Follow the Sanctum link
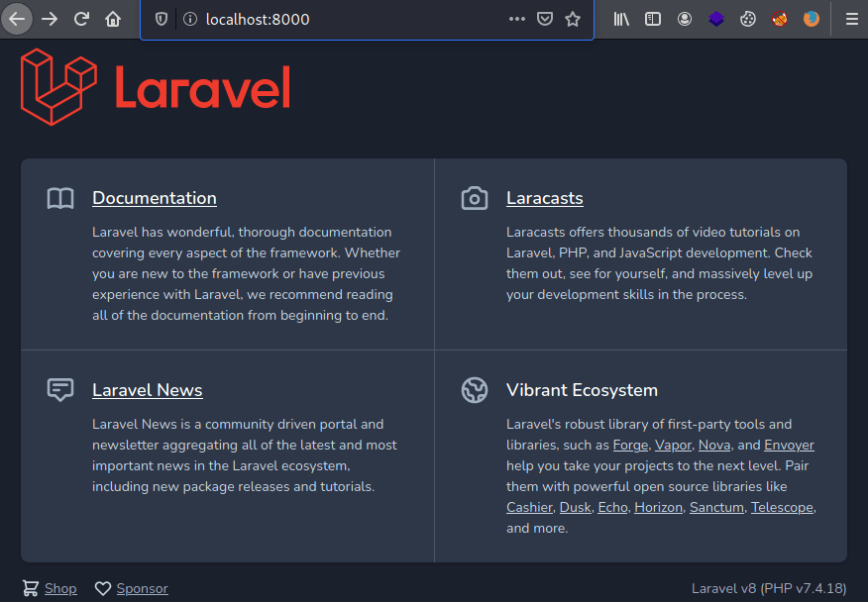 716,507
